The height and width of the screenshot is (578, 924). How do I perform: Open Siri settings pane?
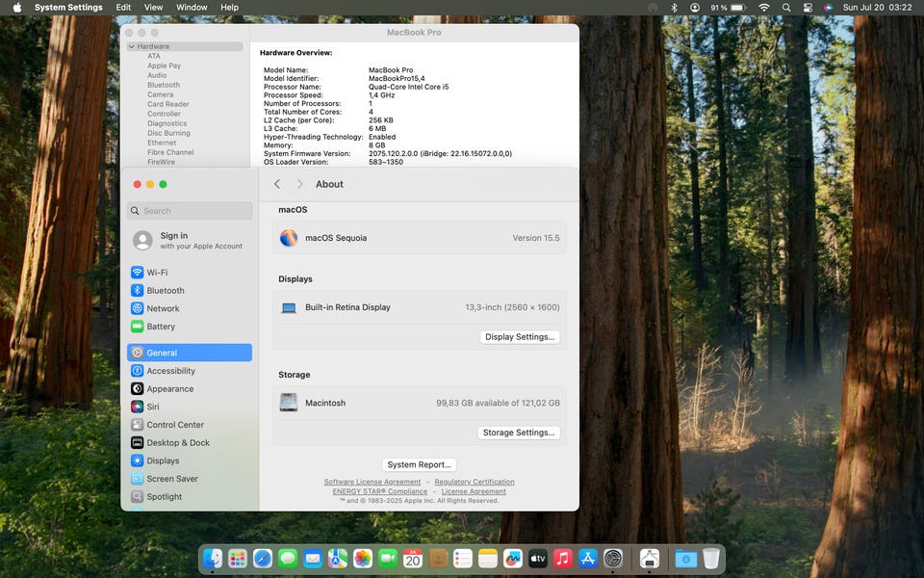tap(153, 407)
